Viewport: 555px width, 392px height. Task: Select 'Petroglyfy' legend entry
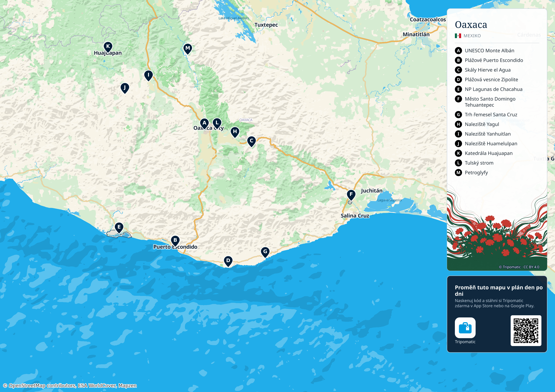[476, 173]
